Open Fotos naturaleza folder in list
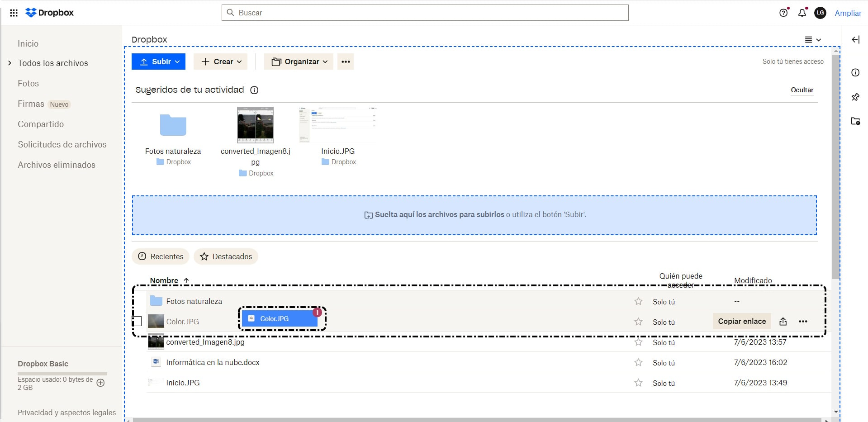 click(194, 301)
